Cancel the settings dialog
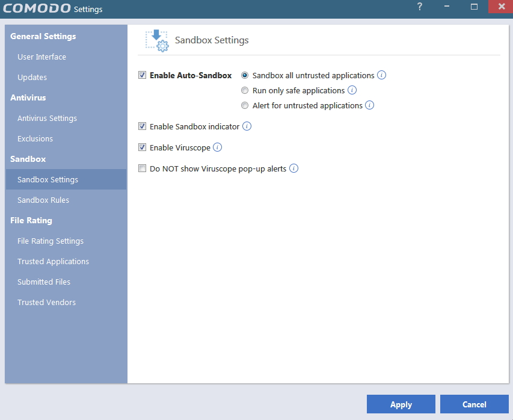The image size is (513, 420). 474,404
